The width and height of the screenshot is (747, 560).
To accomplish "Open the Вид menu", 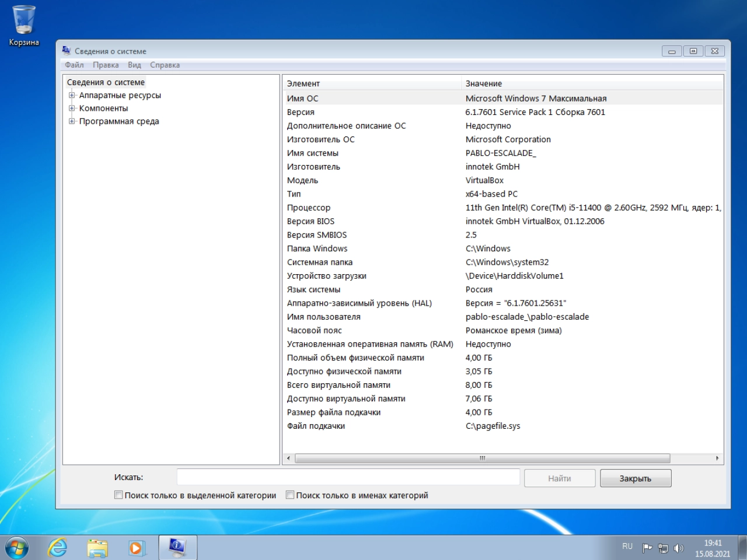I will [134, 65].
